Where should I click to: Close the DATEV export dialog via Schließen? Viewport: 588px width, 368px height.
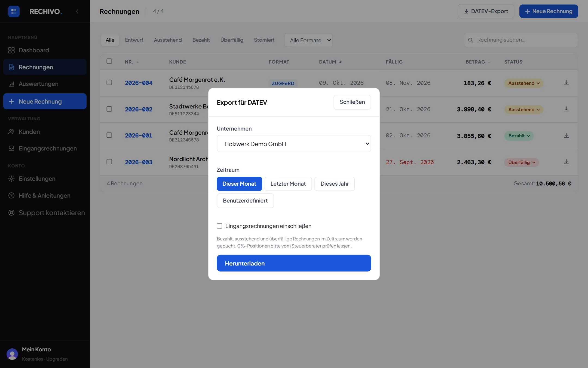click(352, 102)
